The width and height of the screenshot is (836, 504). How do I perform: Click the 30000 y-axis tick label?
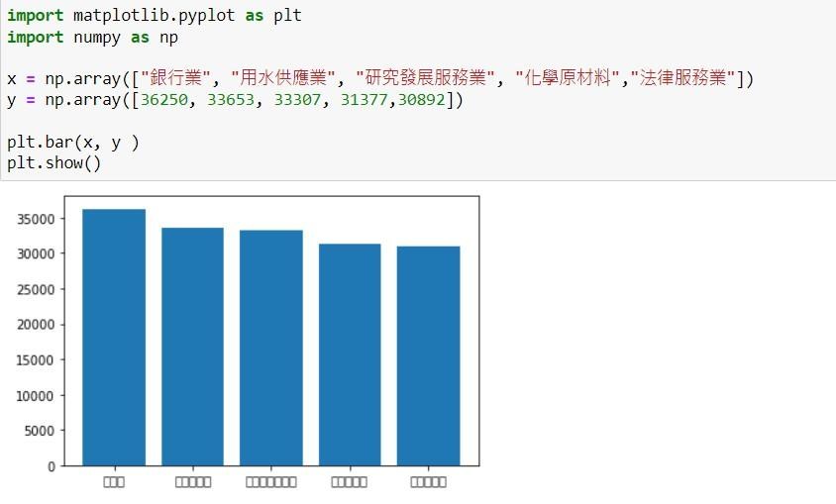click(x=36, y=254)
